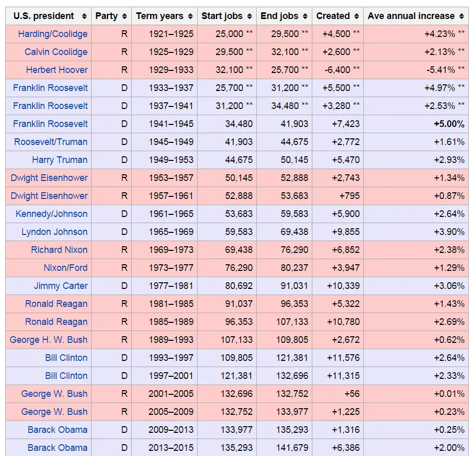Select the Lyndon Johnson link
476x456 pixels.
click(x=55, y=232)
